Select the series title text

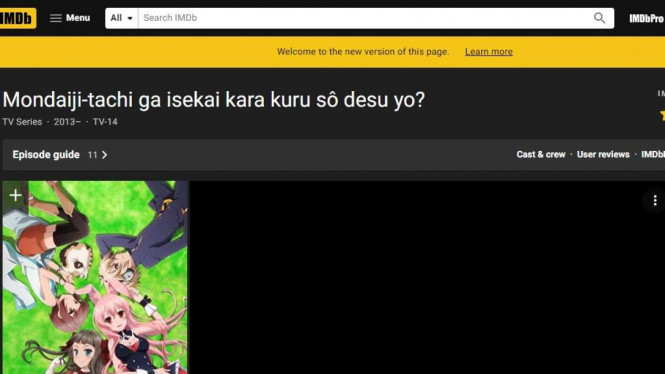pyautogui.click(x=213, y=100)
